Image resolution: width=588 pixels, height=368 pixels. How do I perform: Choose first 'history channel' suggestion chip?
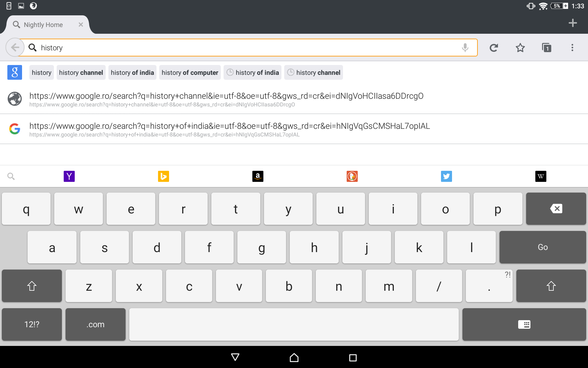81,72
